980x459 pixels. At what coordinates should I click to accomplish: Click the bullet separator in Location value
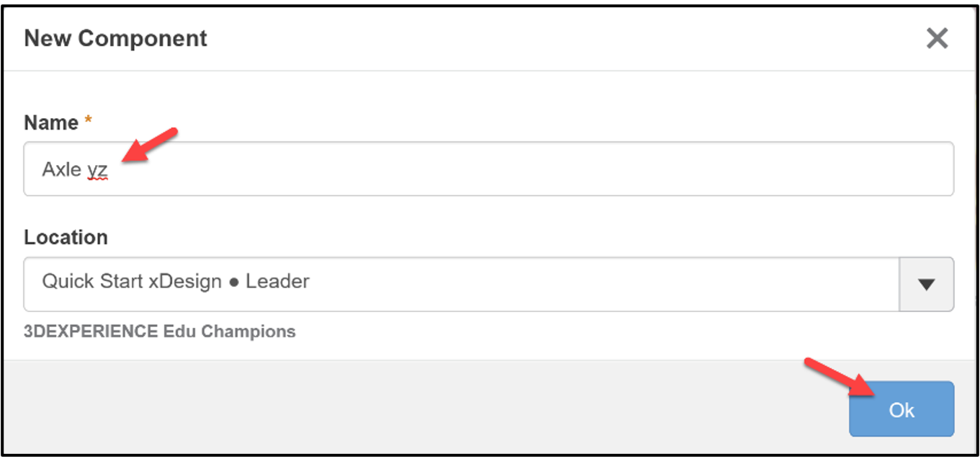[x=233, y=282]
